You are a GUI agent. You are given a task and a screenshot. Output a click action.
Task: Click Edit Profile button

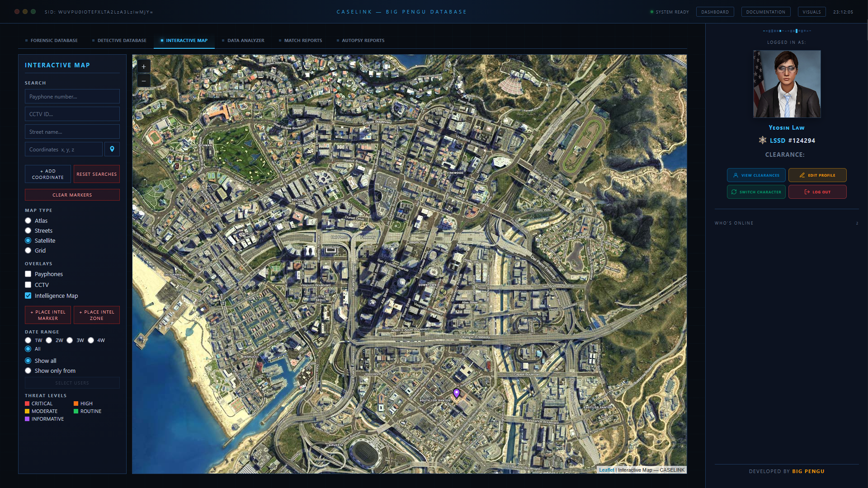(817, 175)
